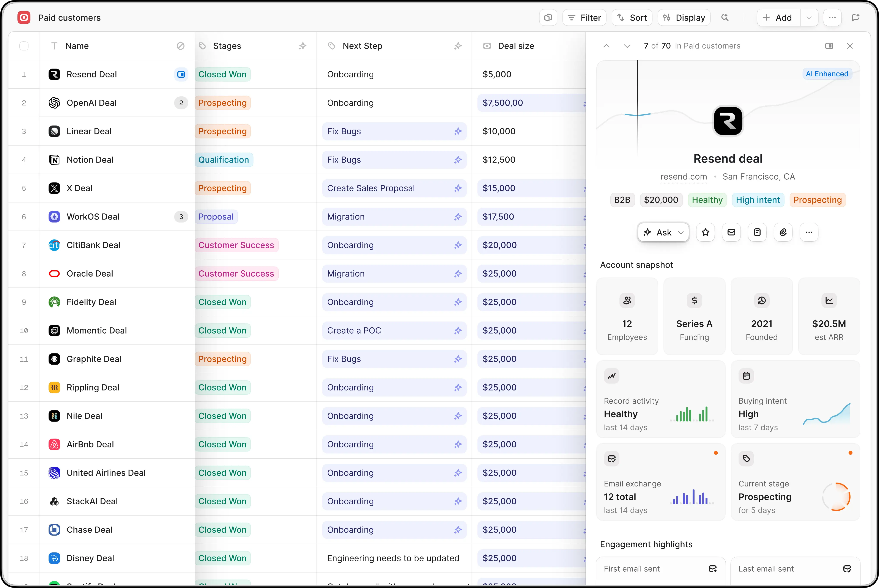Image resolution: width=879 pixels, height=588 pixels.
Task: Click the Proposal stage tag on WorkOS Deal
Action: point(216,217)
